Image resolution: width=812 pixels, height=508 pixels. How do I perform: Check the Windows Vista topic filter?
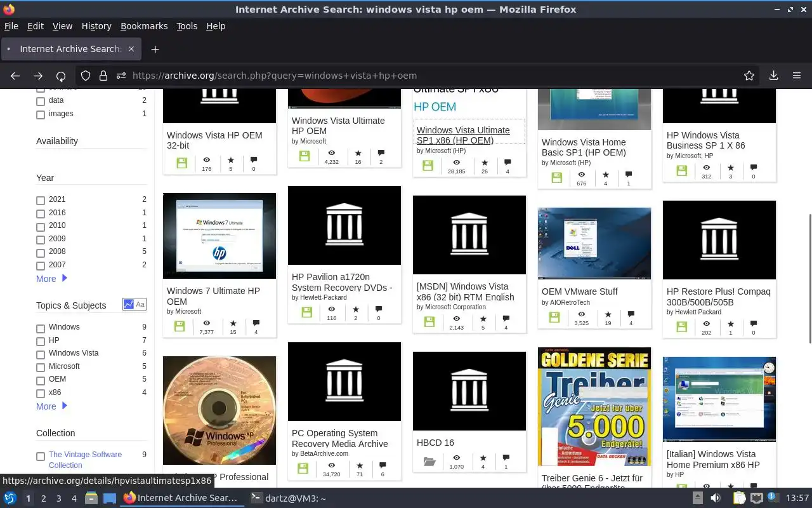coord(41,354)
